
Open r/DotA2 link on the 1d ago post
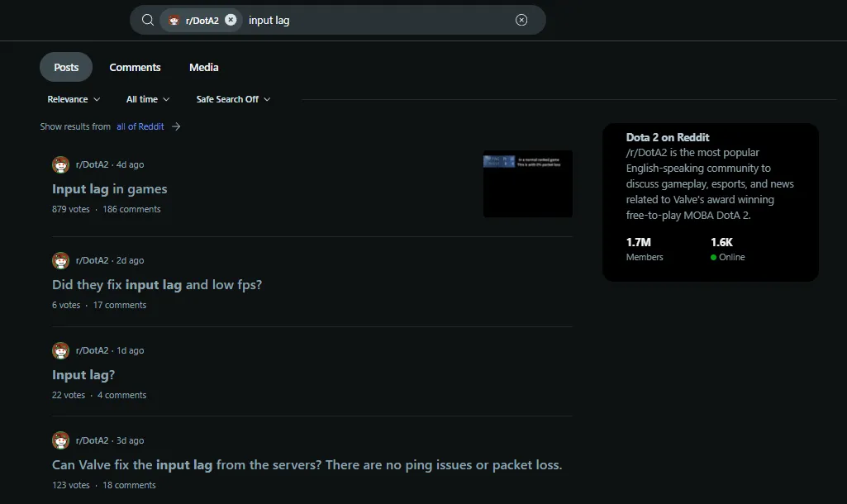[92, 350]
